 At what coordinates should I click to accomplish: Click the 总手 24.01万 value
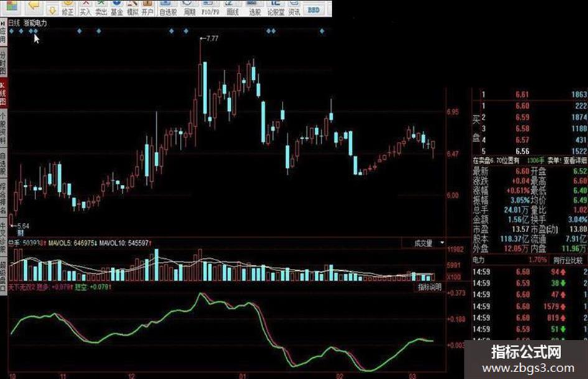[x=516, y=209]
